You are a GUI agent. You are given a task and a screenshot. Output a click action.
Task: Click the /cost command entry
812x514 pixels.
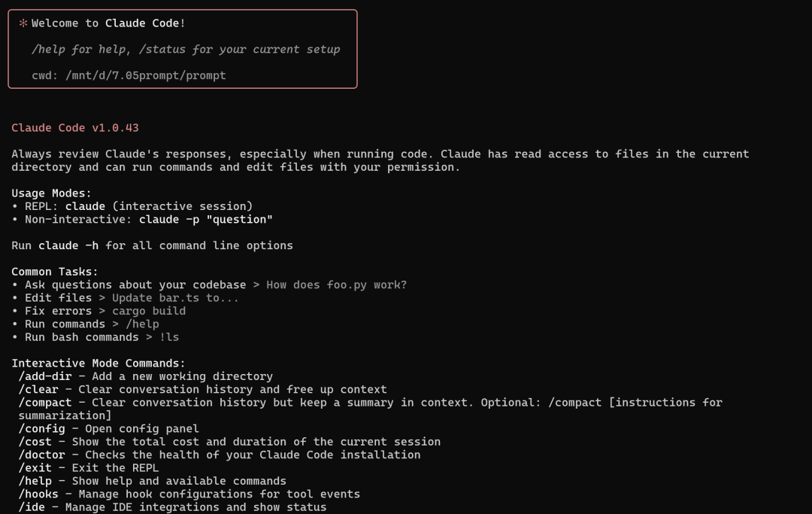coord(35,442)
